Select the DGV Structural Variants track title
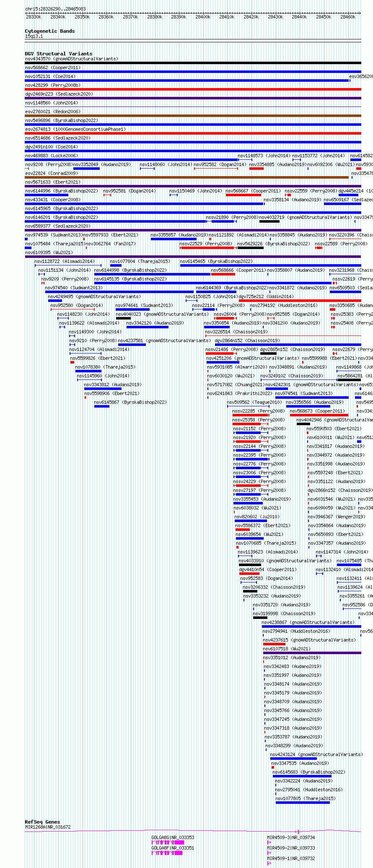 click(59, 54)
